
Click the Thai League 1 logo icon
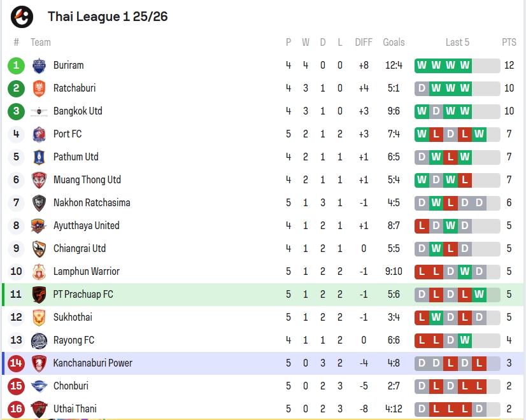click(x=22, y=17)
